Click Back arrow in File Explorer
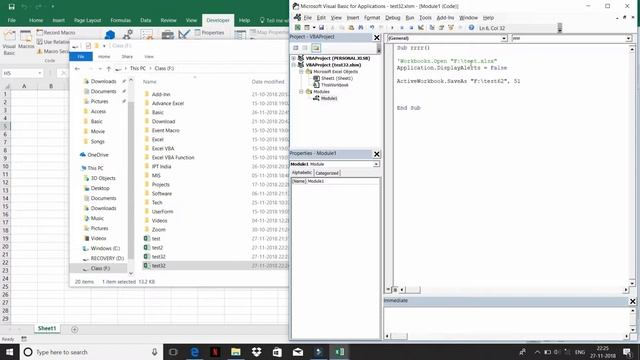This screenshot has height=360, width=640. 78,69
